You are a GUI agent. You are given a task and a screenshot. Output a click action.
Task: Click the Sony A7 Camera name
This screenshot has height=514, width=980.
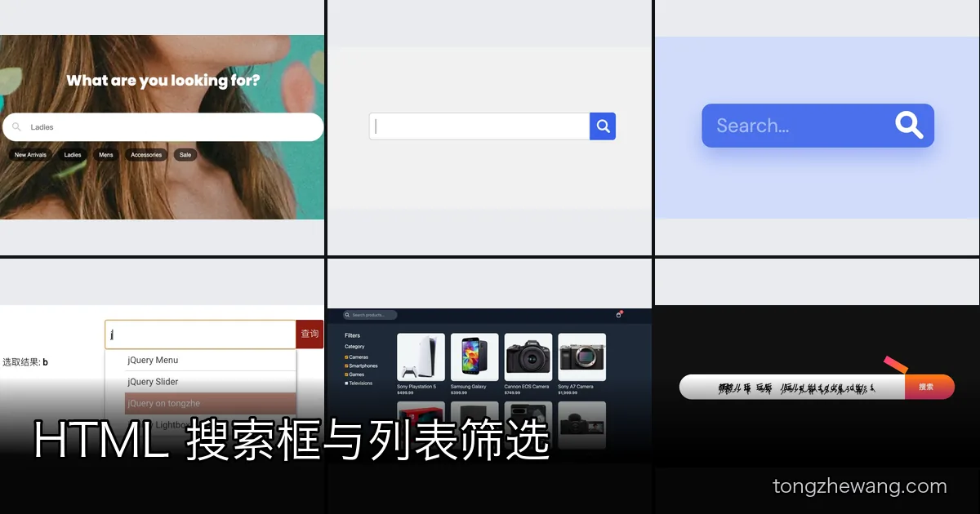pyautogui.click(x=576, y=387)
